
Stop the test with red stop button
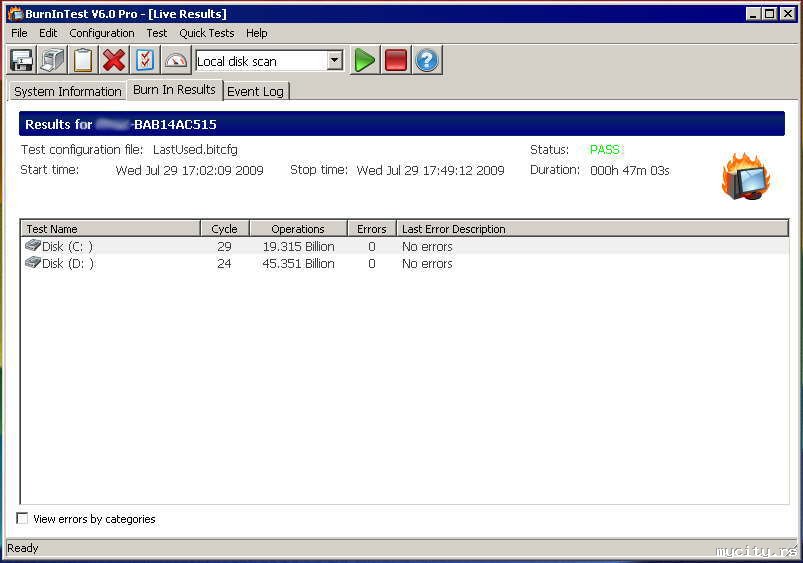(396, 60)
